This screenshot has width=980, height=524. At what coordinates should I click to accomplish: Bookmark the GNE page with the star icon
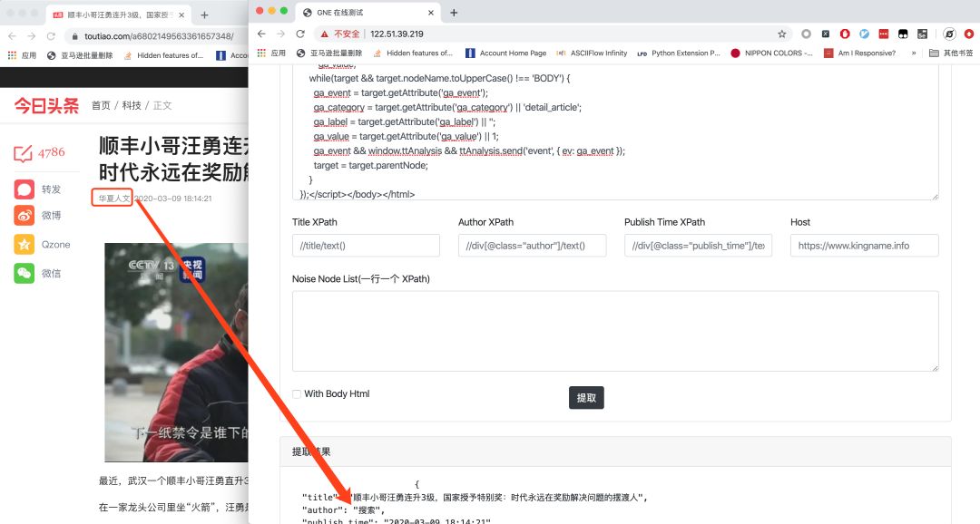point(781,34)
